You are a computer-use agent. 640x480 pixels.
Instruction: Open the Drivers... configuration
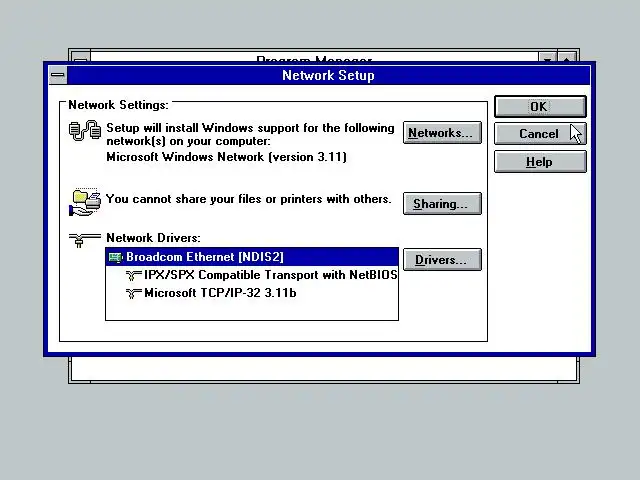[x=442, y=260]
